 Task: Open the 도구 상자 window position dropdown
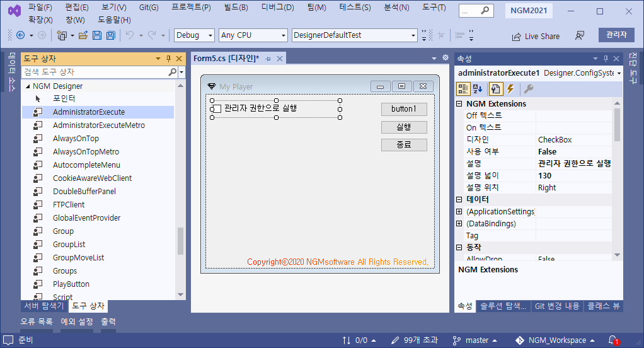[158, 59]
